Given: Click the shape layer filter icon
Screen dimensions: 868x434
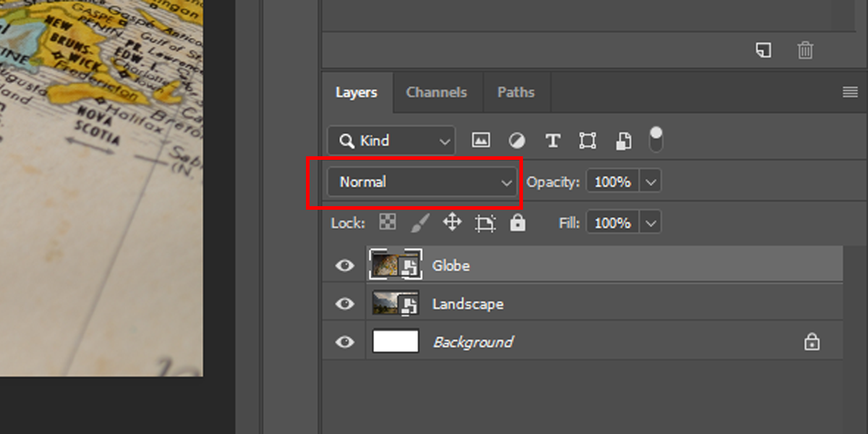Looking at the screenshot, I should 587,140.
